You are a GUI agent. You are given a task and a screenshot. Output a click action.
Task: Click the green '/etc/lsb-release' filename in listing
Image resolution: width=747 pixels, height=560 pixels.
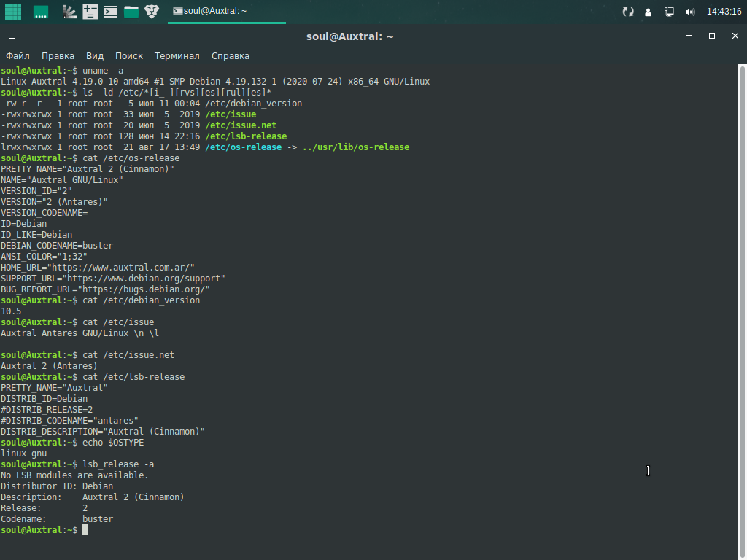[x=246, y=136]
